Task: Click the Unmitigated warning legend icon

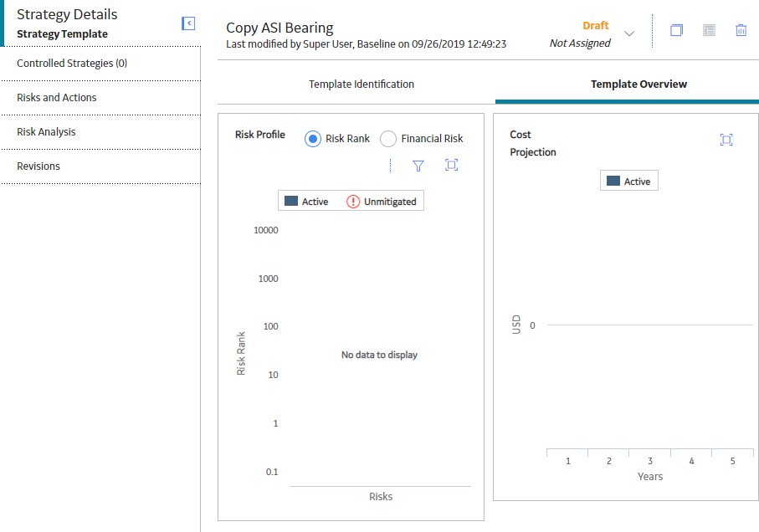Action: coord(353,202)
